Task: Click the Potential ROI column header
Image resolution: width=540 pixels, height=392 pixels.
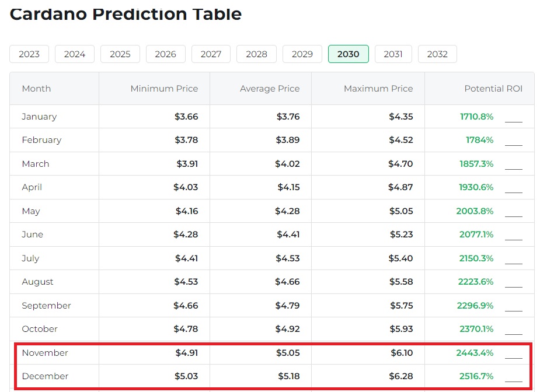Action: [x=493, y=89]
